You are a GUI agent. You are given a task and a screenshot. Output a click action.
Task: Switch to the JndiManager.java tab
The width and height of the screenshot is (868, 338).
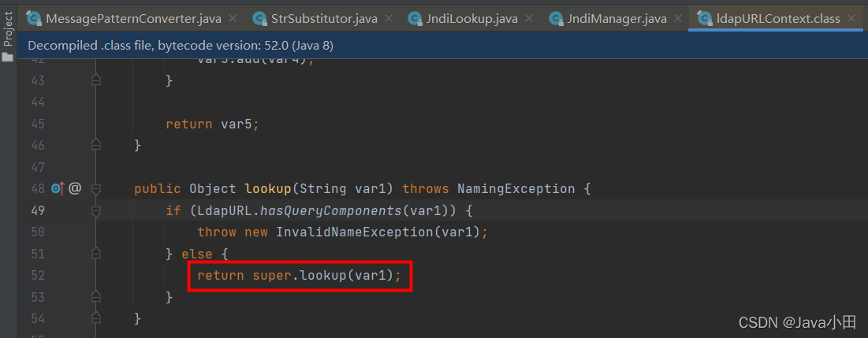pos(617,19)
